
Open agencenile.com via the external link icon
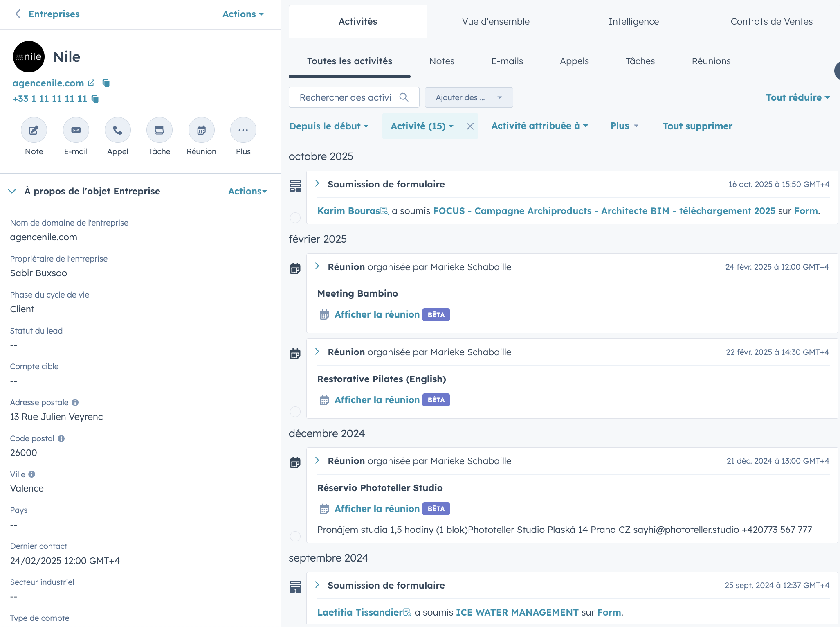click(91, 82)
